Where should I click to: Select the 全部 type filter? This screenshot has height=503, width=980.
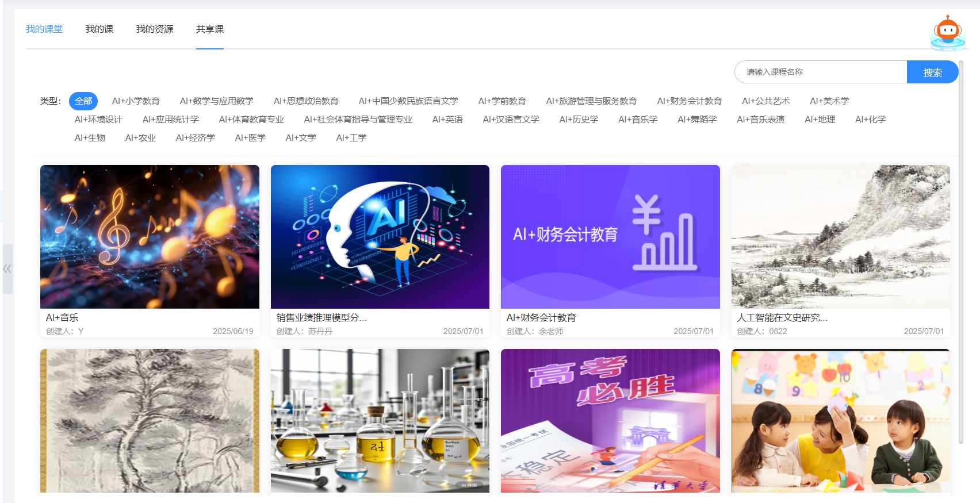pos(83,101)
